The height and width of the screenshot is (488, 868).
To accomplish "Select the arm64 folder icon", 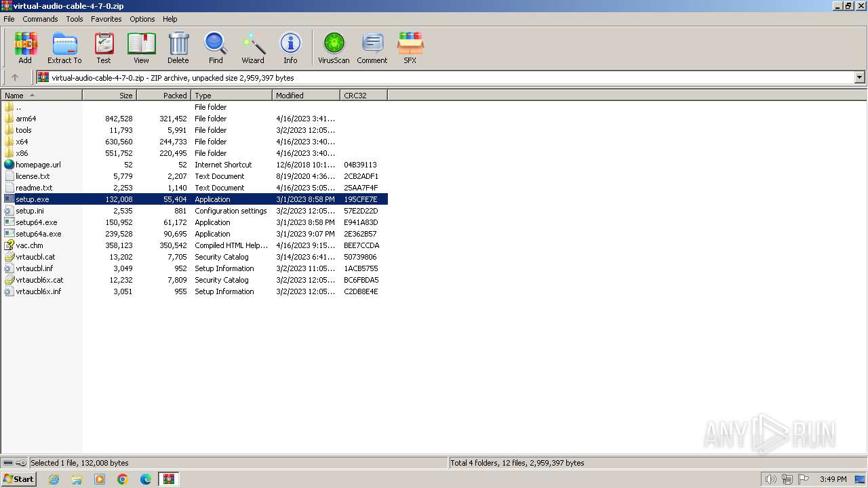I will 9,119.
